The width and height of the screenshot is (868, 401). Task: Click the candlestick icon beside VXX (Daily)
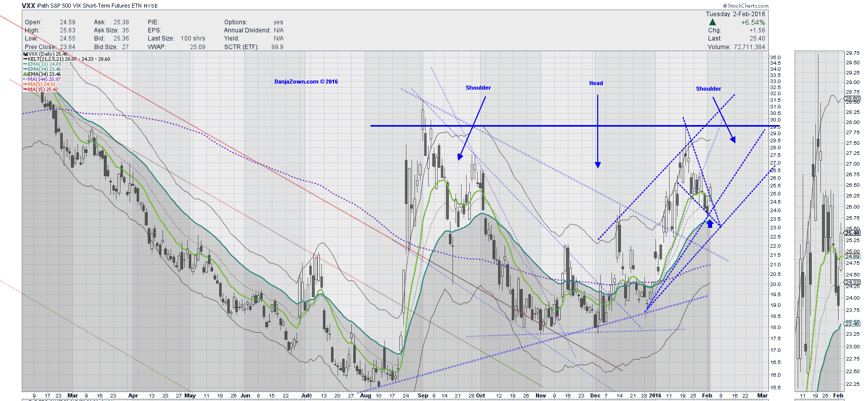click(25, 54)
